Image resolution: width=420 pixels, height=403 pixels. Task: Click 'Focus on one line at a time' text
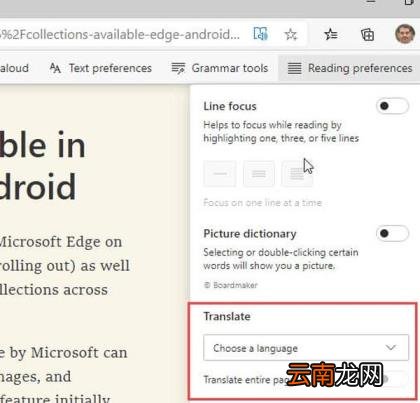coord(263,203)
